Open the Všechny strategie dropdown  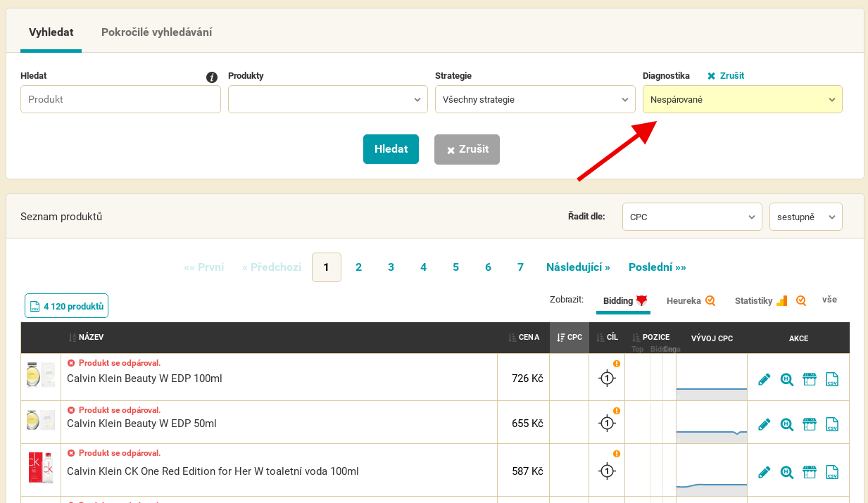[535, 99]
